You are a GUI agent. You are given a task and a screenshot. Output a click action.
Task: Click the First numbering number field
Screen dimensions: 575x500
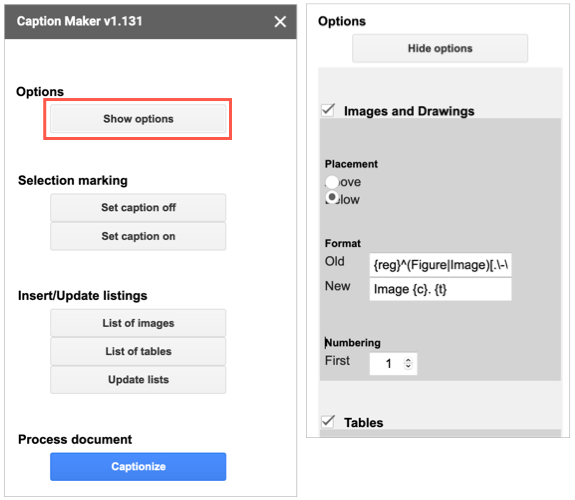pos(393,364)
